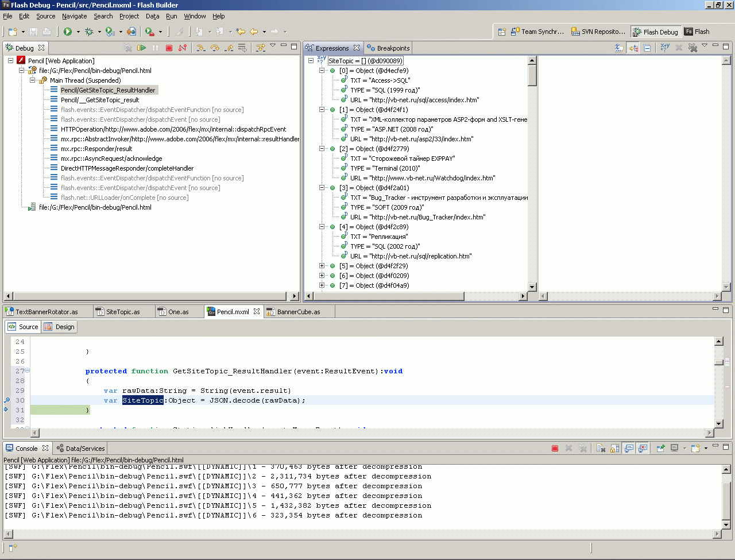Switch to the Data/Services tab
This screenshot has width=735, height=560.
(80, 448)
